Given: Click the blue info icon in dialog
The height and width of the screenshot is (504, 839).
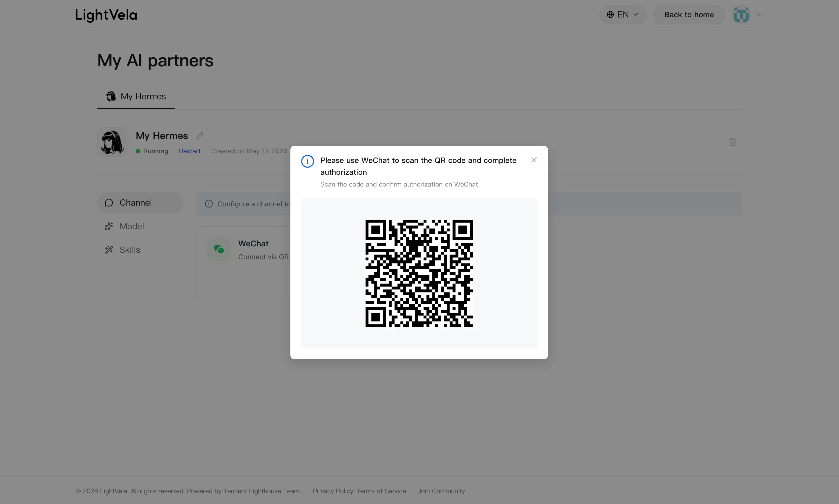Looking at the screenshot, I should click(x=307, y=161).
